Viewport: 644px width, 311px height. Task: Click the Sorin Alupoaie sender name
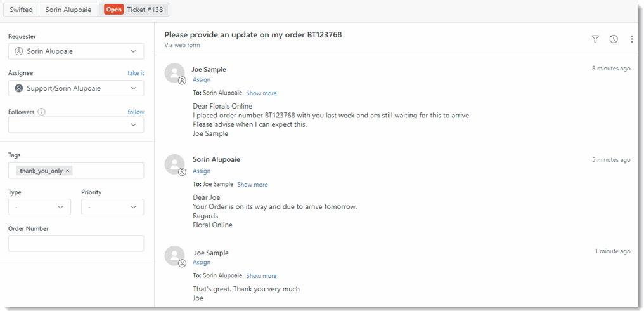(216, 159)
